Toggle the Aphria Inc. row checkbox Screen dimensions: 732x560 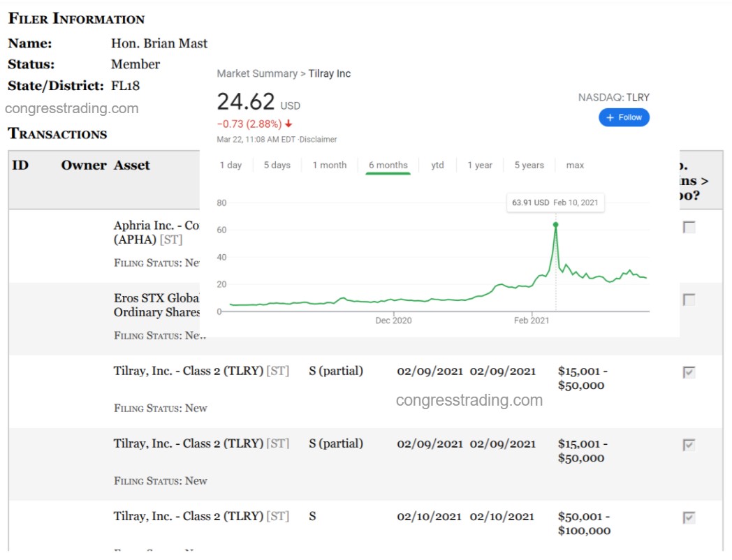click(689, 227)
